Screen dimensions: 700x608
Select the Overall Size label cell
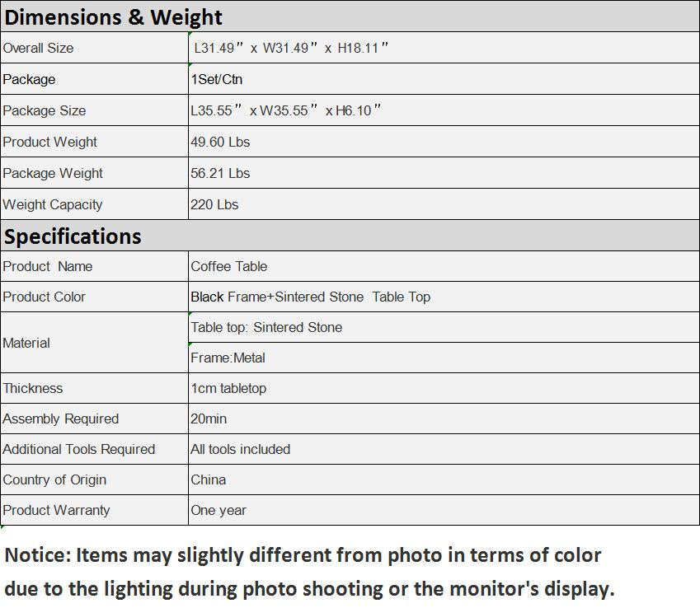[x=39, y=49]
